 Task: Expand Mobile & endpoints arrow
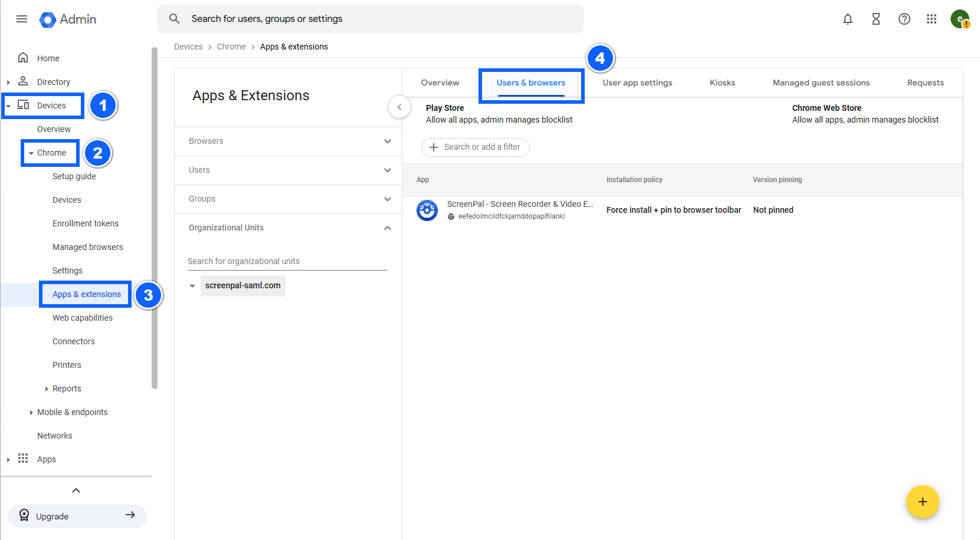click(x=31, y=413)
